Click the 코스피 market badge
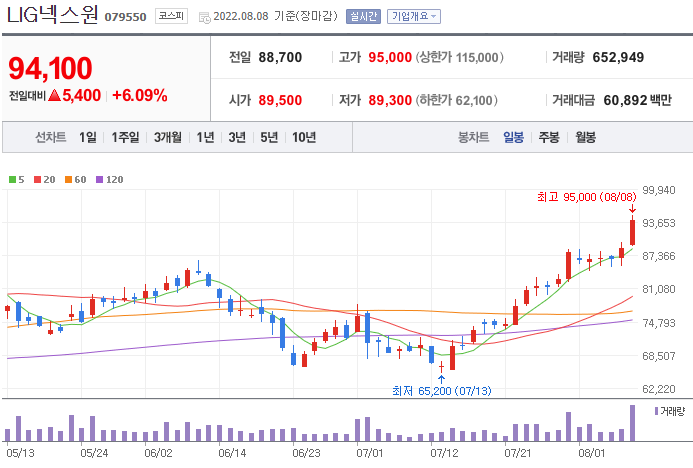Screen dimensions: 693x468 [x=171, y=16]
